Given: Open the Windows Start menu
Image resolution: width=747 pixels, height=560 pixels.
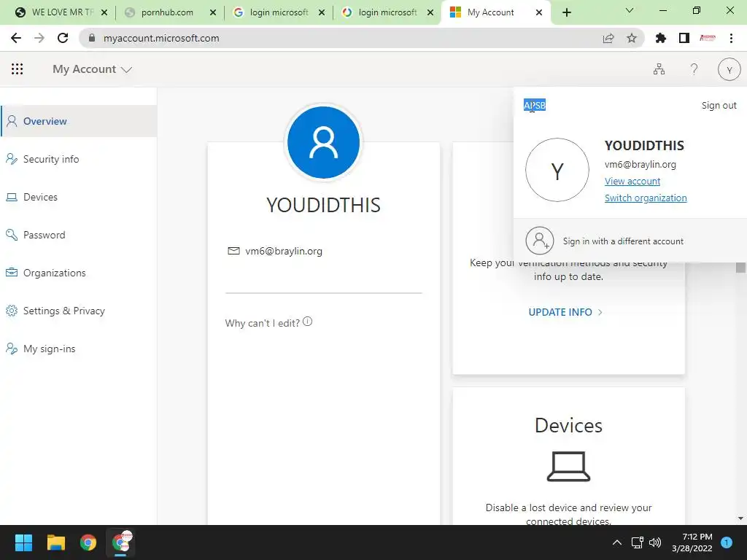Looking at the screenshot, I should point(23,542).
